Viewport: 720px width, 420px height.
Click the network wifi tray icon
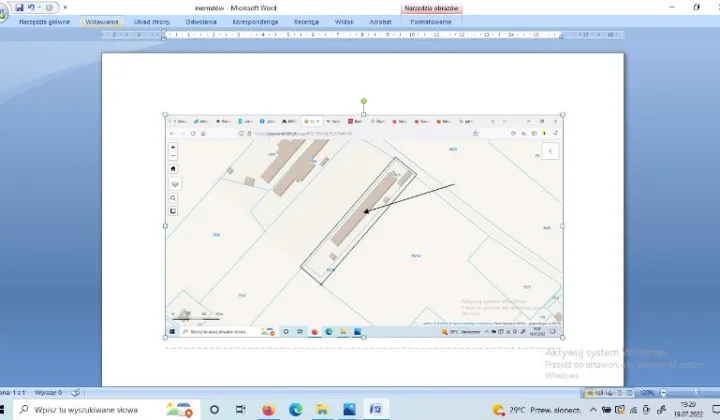[x=633, y=410]
